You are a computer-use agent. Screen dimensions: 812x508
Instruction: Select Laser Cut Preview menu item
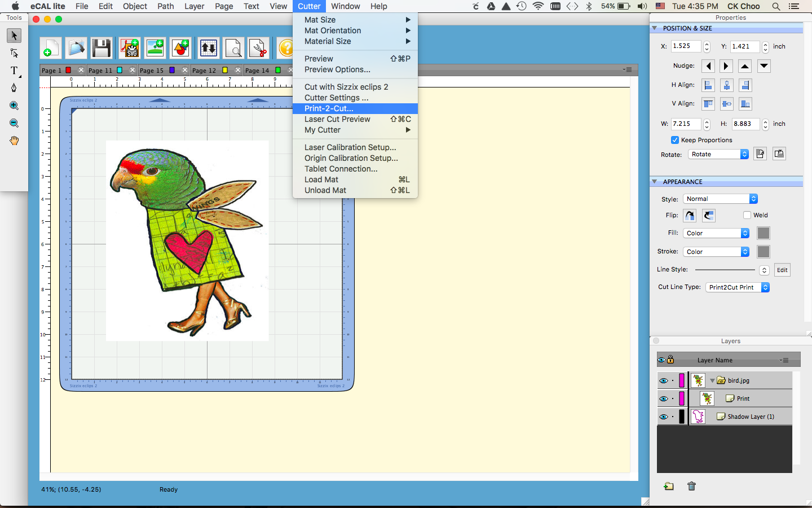click(355, 119)
